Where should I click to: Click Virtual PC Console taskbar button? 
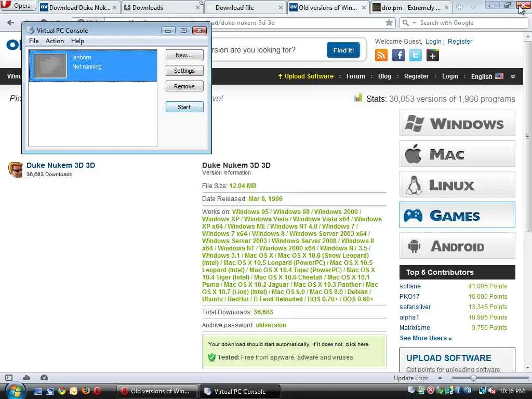pyautogui.click(x=240, y=391)
